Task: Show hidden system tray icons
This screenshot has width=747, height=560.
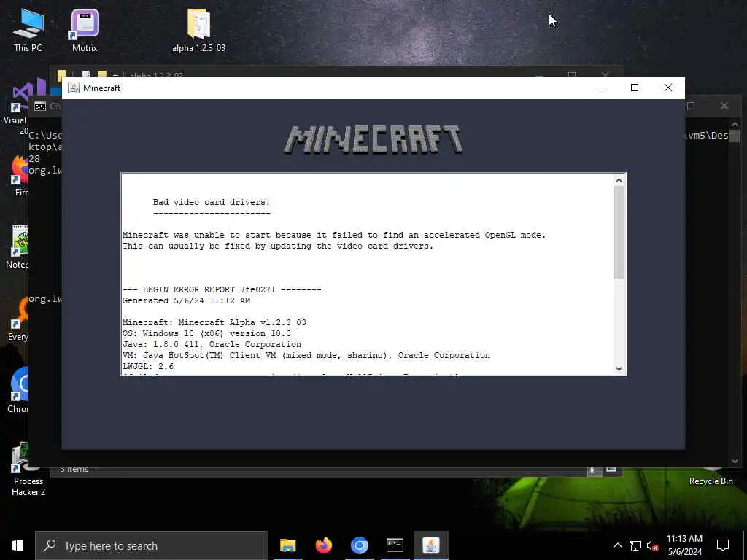Action: point(617,545)
